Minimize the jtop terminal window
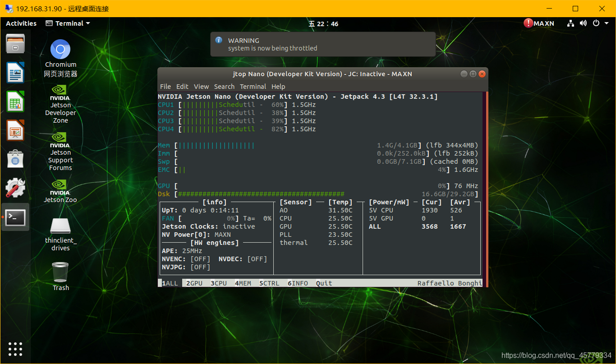 464,74
